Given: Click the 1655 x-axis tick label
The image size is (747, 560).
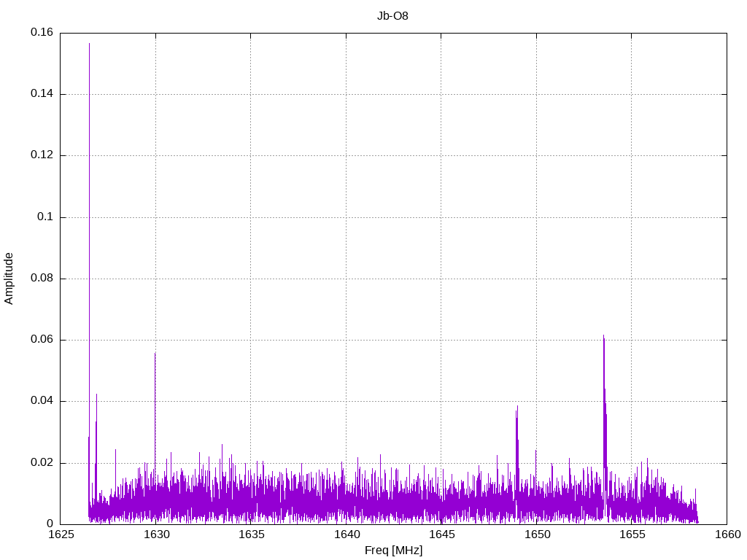Looking at the screenshot, I should (x=632, y=534).
